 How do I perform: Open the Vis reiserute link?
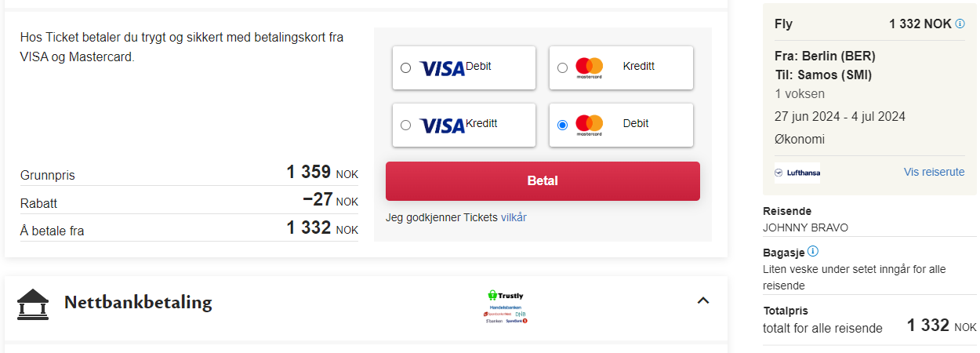coord(934,172)
